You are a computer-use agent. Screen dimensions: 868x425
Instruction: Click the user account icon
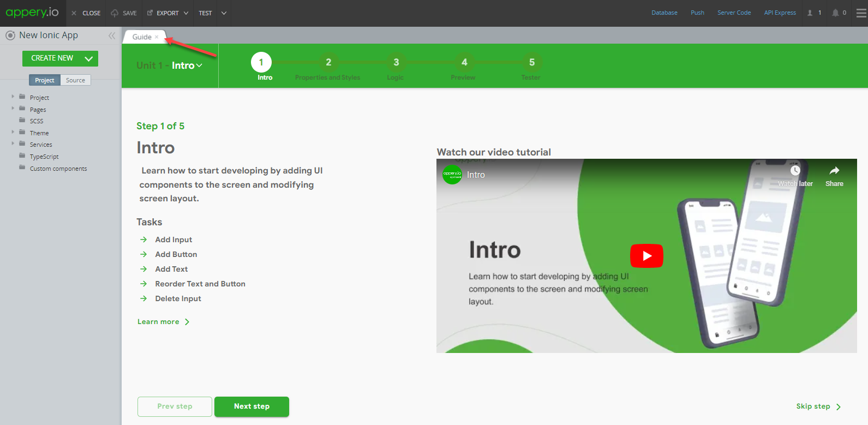[810, 13]
